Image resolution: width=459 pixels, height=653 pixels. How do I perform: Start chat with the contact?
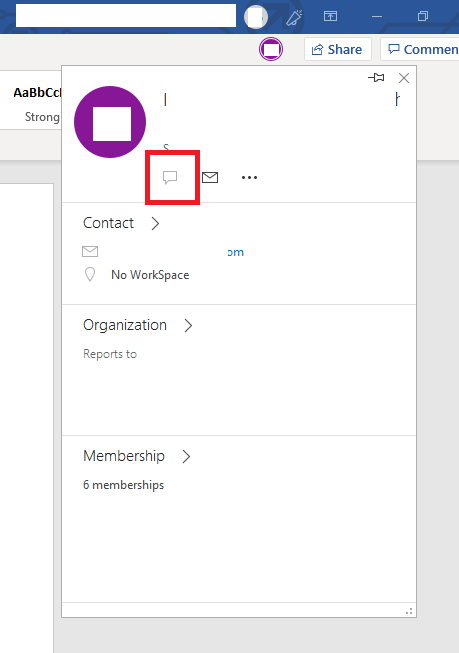170,177
